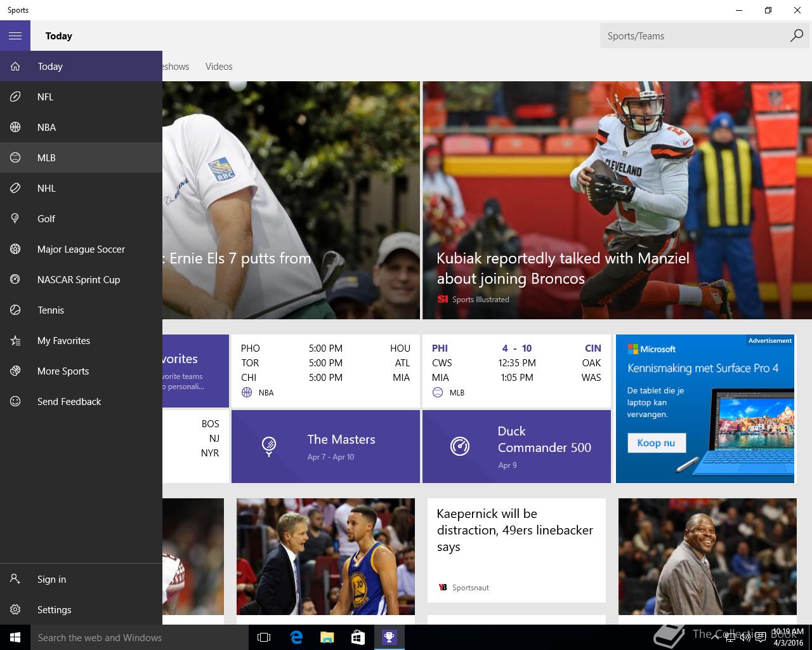Screen dimensions: 812x650
Task: Show More Sports list
Action: 81,371
